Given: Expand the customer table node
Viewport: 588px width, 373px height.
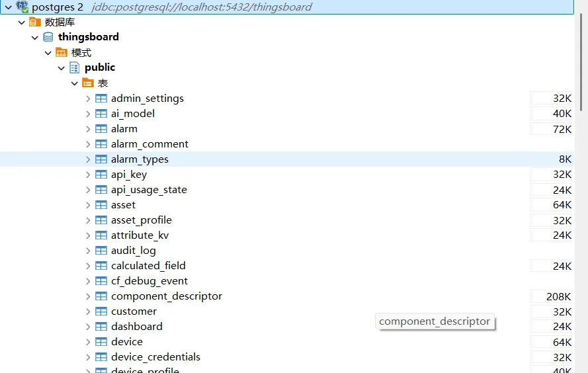Looking at the screenshot, I should pos(88,311).
